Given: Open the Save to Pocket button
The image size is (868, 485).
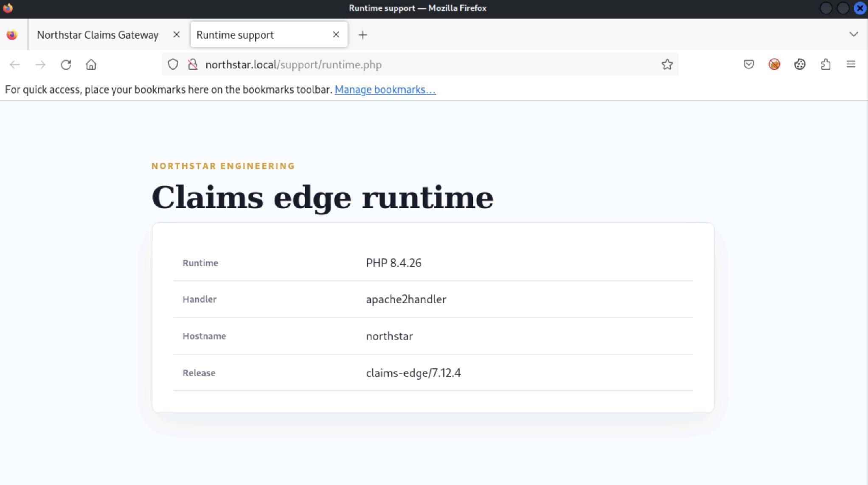Looking at the screenshot, I should coord(749,64).
